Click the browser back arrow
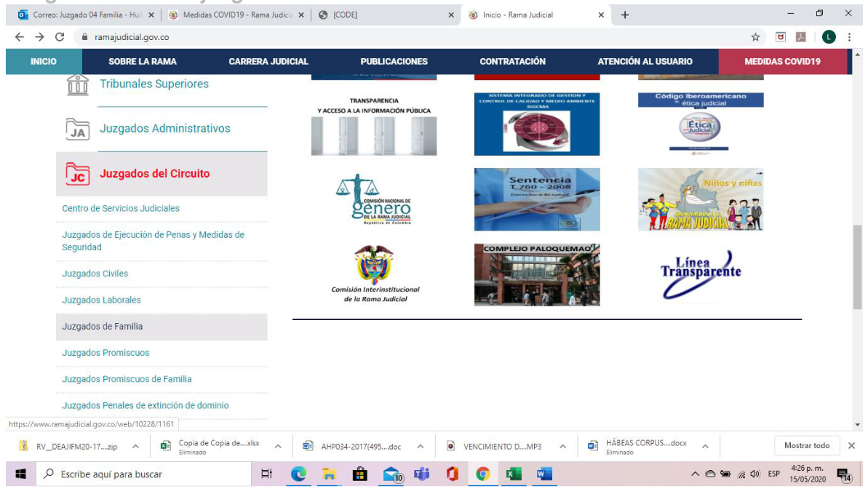 [20, 37]
